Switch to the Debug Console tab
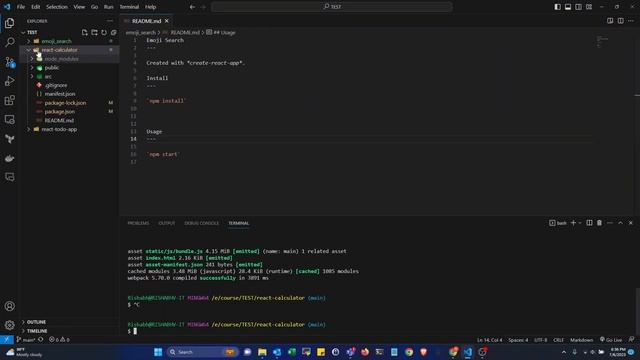640x360 pixels. pyautogui.click(x=202, y=223)
